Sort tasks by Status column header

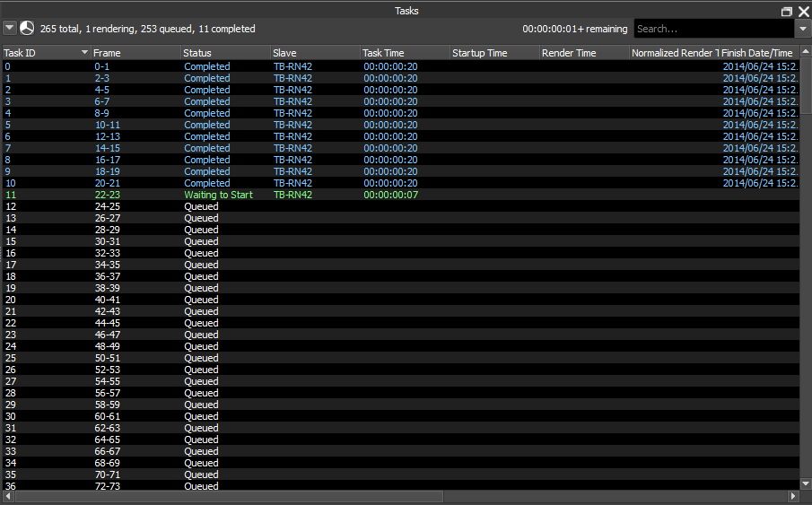(224, 53)
